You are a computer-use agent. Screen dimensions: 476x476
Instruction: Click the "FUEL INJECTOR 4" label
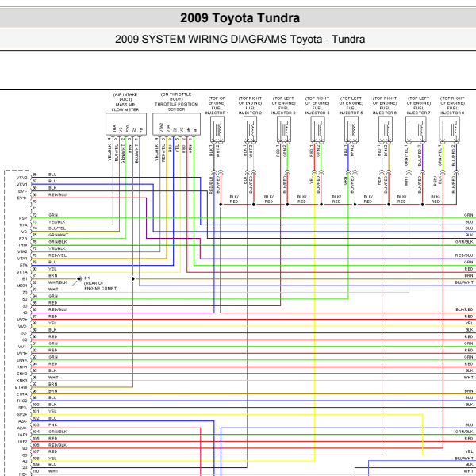pyautogui.click(x=317, y=110)
